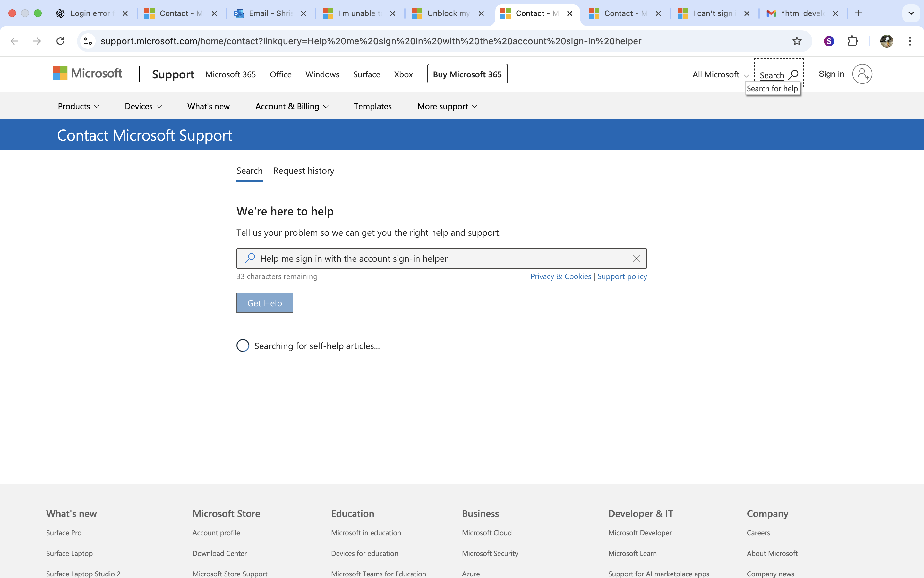Open the Privacy & Cookies link
This screenshot has height=578, width=924.
(x=560, y=276)
